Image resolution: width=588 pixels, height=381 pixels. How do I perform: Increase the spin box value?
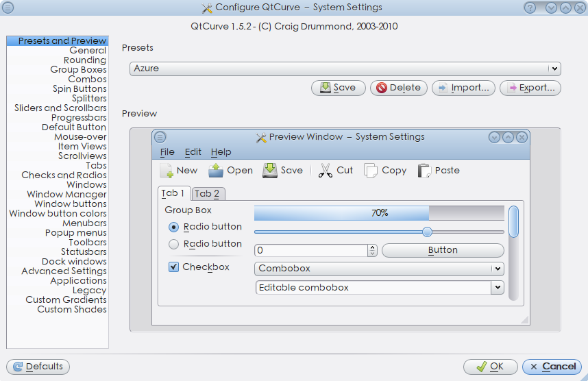[x=372, y=247]
